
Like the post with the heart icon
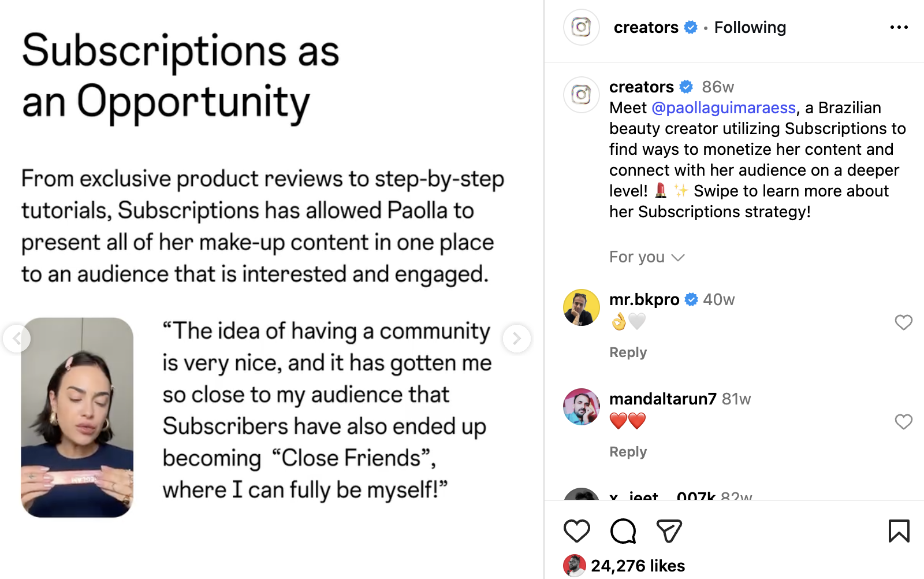576,531
